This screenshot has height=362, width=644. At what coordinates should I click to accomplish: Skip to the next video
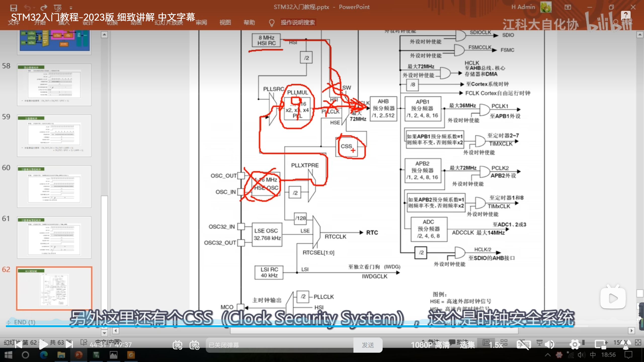pyautogui.click(x=69, y=345)
